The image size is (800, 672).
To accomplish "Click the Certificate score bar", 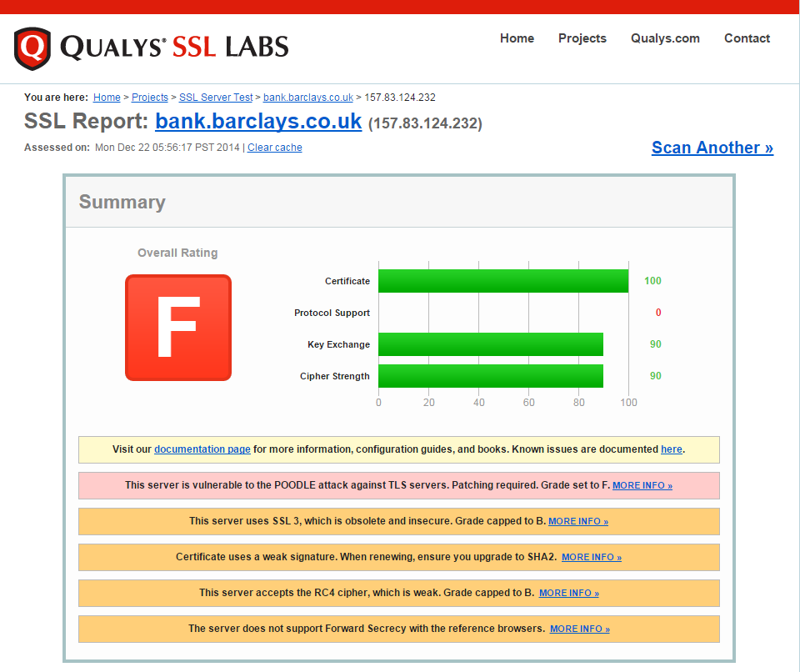I will pyautogui.click(x=503, y=281).
